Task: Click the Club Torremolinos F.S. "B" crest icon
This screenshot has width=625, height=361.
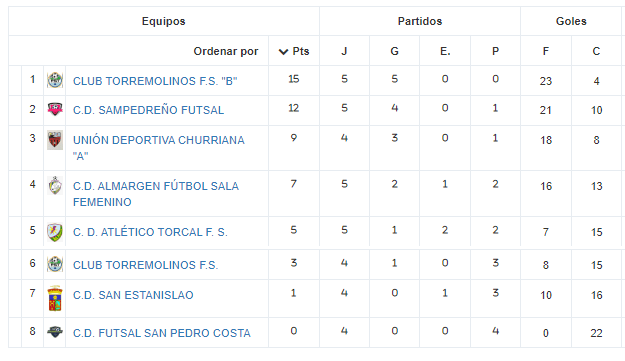Action: tap(55, 80)
